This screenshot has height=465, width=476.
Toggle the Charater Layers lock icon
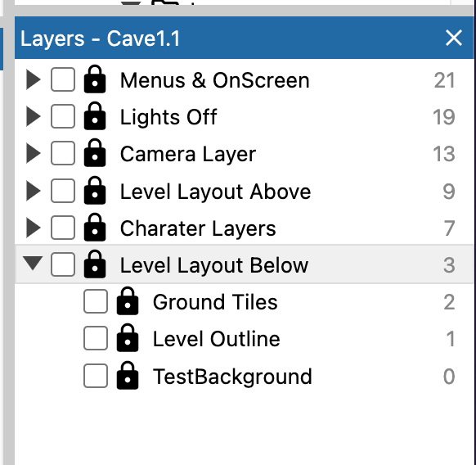(x=95, y=227)
